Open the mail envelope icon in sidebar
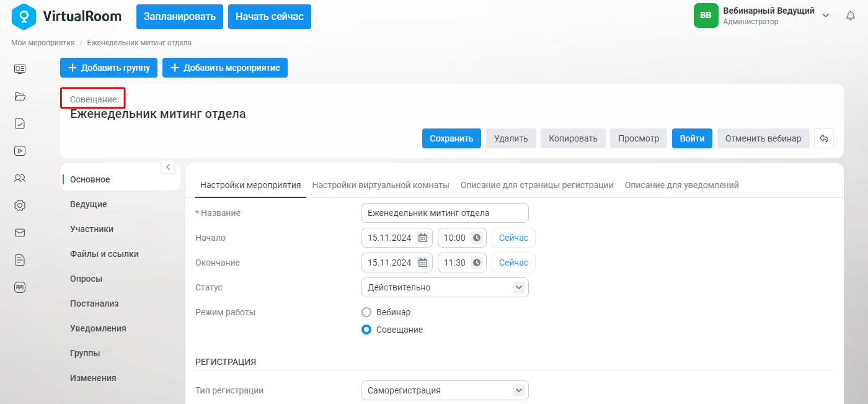 pos(20,233)
